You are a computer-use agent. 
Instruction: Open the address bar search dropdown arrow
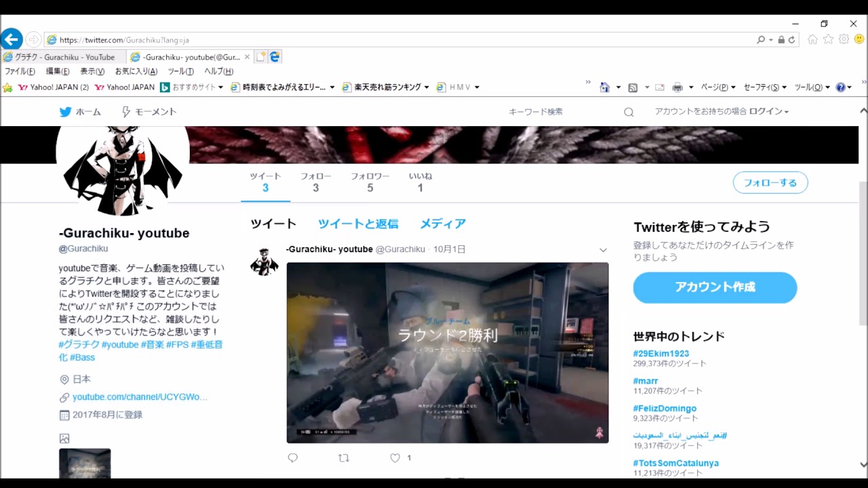(770, 40)
